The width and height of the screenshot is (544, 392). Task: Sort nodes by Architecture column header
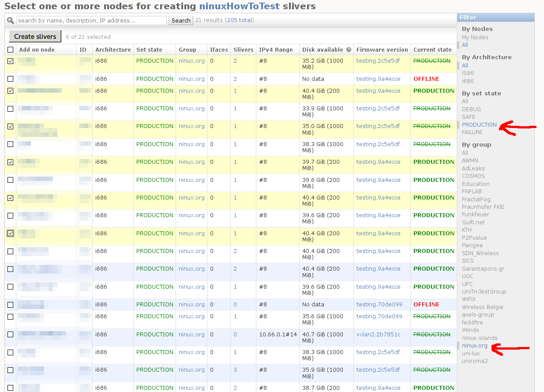(113, 50)
